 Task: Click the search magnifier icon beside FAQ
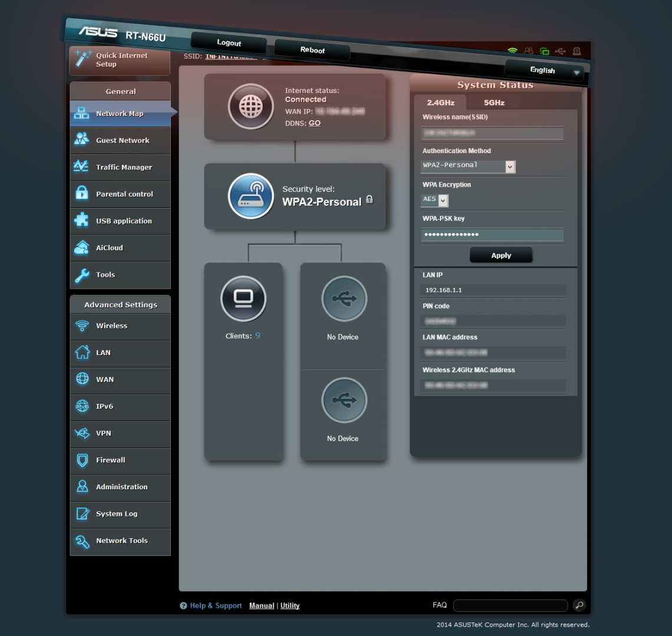[579, 605]
